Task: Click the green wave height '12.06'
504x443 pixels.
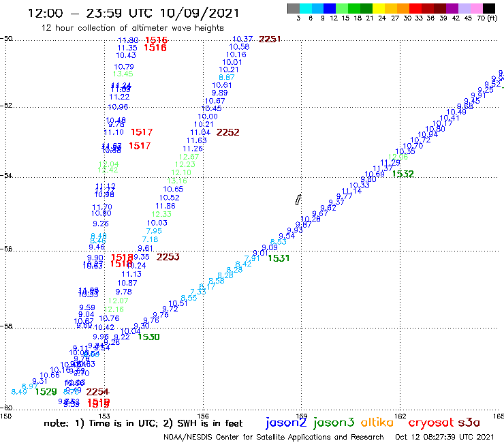Action: [398, 157]
